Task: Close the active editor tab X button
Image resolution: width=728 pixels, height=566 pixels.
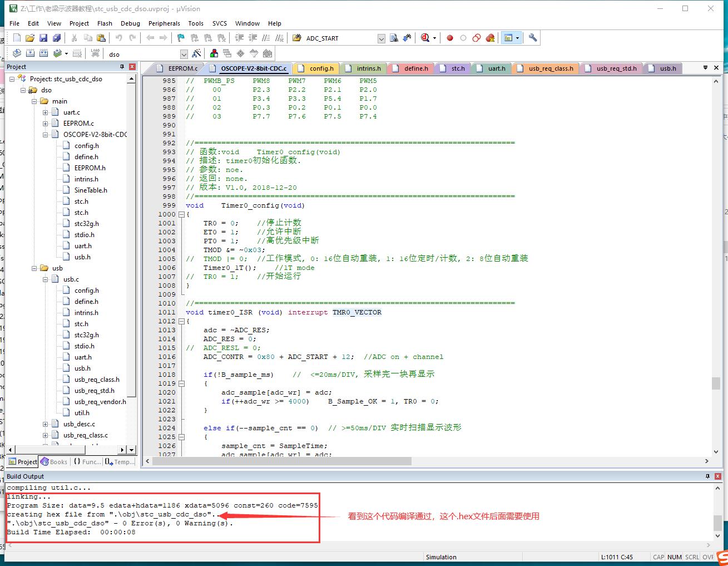Action: tap(717, 68)
